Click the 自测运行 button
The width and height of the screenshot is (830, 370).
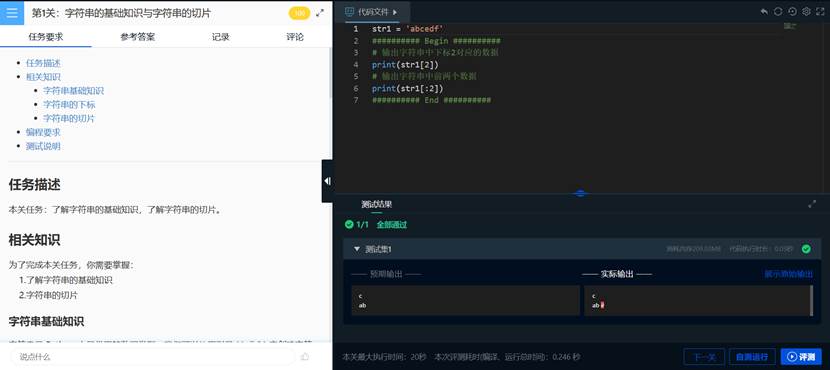pos(752,357)
